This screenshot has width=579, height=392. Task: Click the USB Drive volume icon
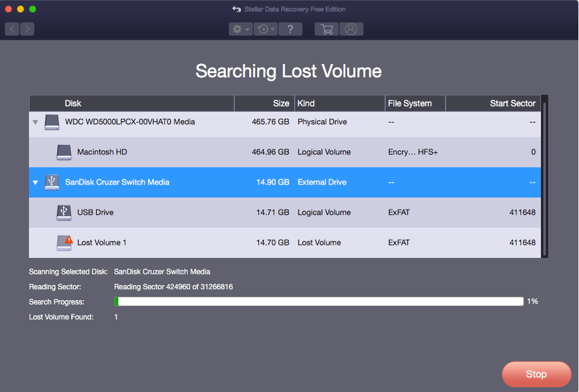[x=64, y=212]
